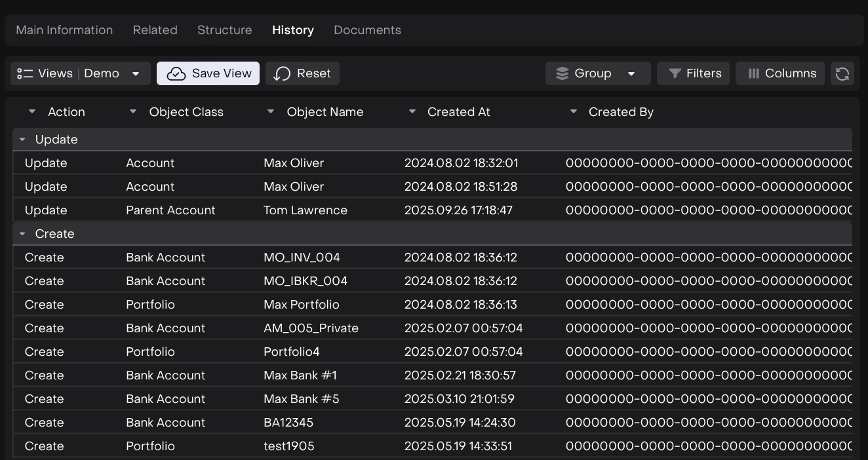Click the Group layers icon
Viewport: 868px width, 460px height.
click(x=562, y=73)
